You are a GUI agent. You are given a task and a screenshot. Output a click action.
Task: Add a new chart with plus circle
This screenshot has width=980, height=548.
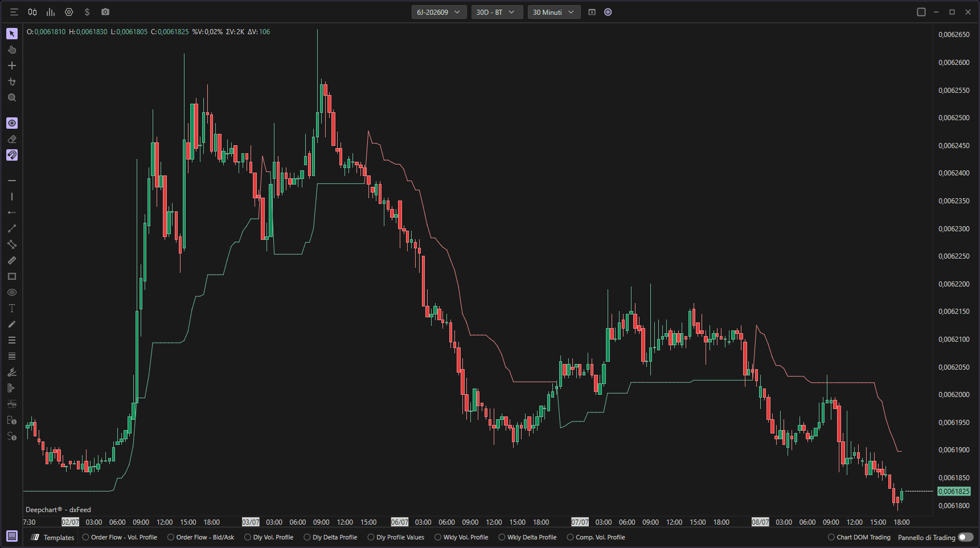click(608, 12)
